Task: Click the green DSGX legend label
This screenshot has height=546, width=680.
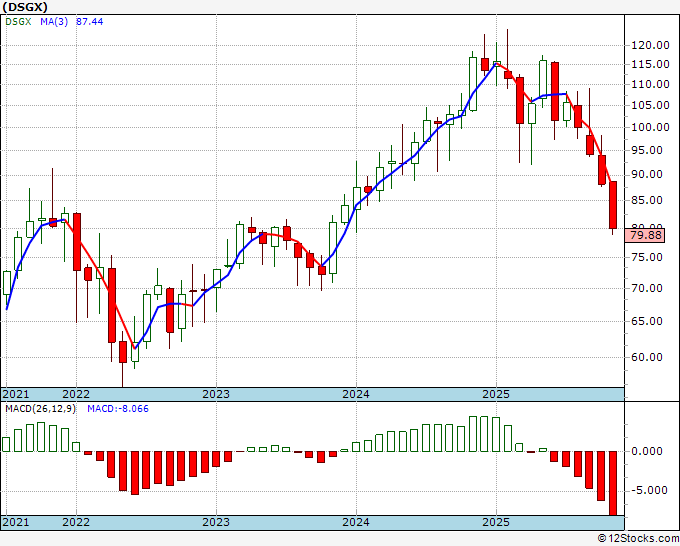Action: (18, 21)
